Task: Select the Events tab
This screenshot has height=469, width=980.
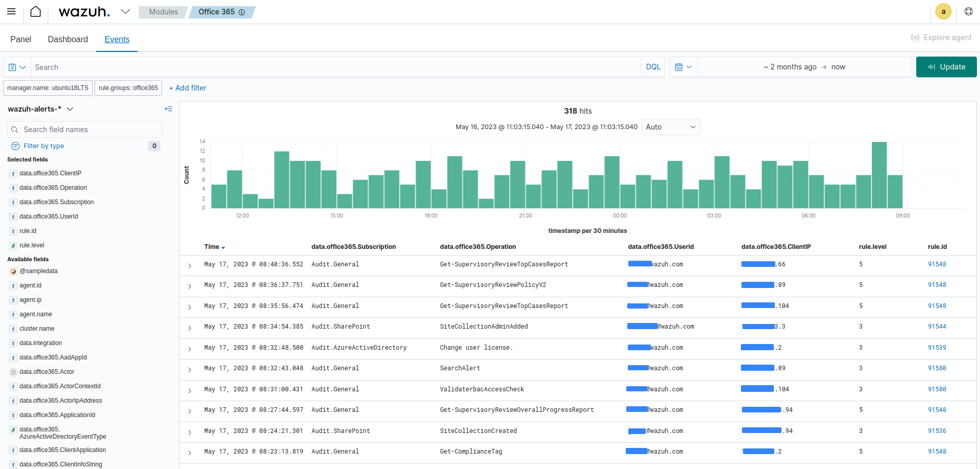Action: point(117,39)
